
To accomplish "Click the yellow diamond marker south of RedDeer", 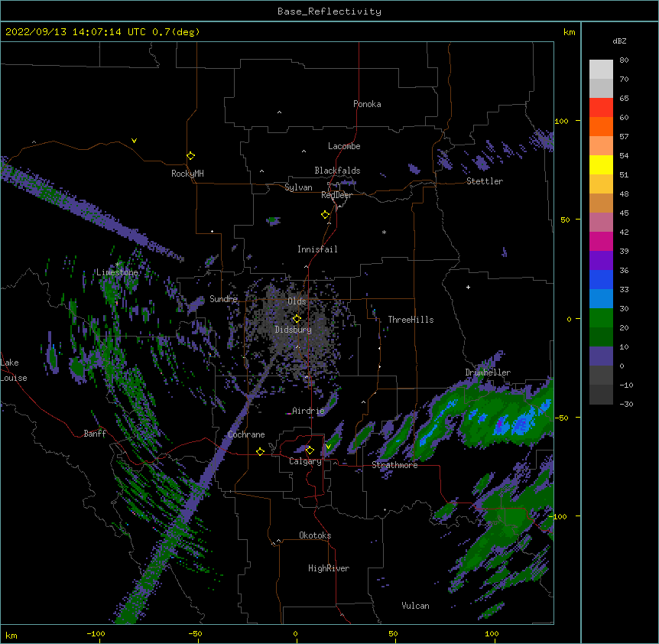I will coord(326,215).
